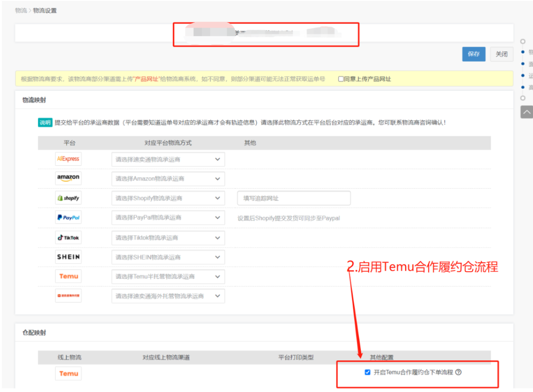This screenshot has height=392, width=533.
Task: Click the AliExpress overseas hosting logo
Action: tap(68, 295)
